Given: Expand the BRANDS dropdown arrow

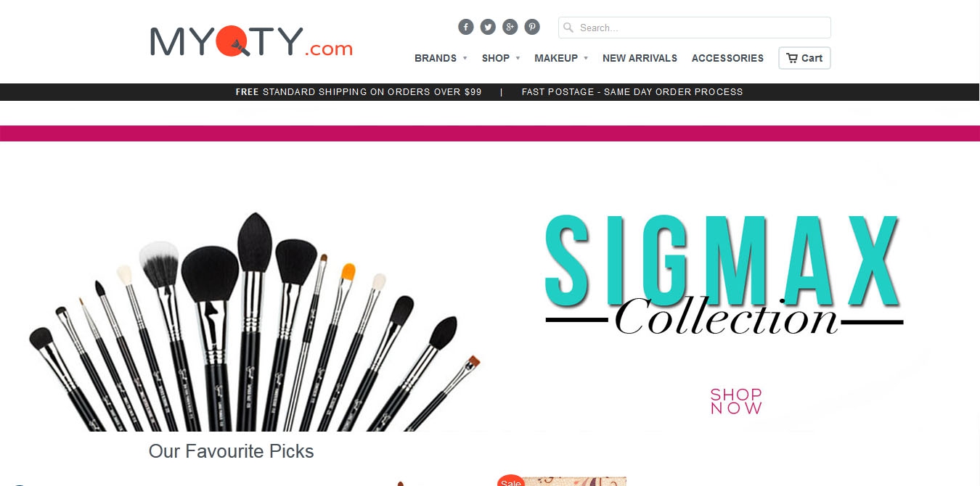Looking at the screenshot, I should (465, 58).
